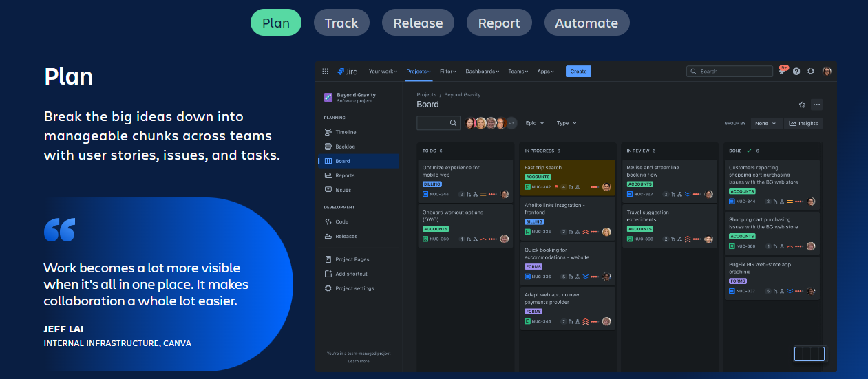
Task: Click the +3 more assignees avatar
Action: (x=511, y=123)
